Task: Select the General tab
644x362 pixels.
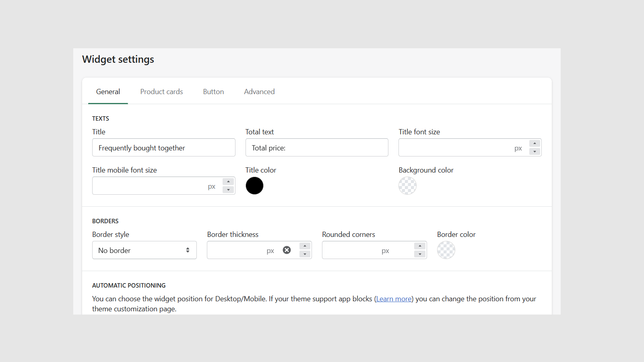Action: 107,91
